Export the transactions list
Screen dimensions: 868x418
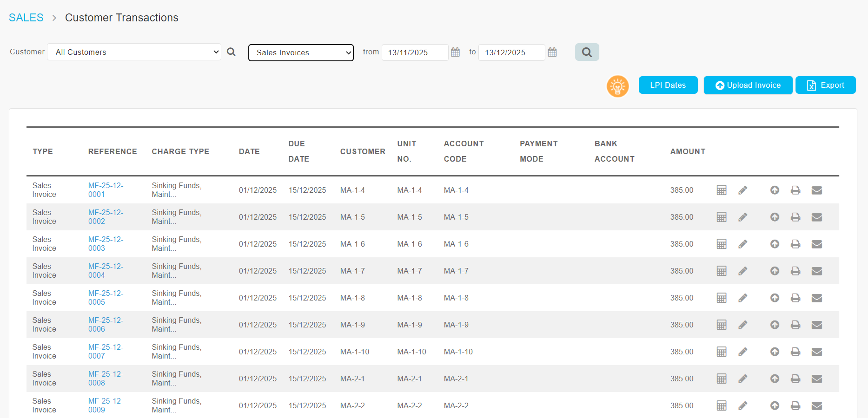coord(825,85)
